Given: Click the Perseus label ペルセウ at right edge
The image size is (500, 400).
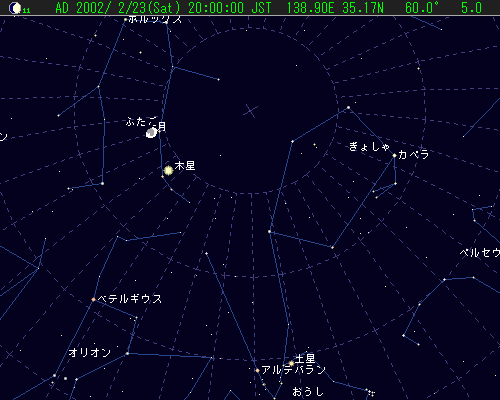Looking at the screenshot, I should [480, 252].
